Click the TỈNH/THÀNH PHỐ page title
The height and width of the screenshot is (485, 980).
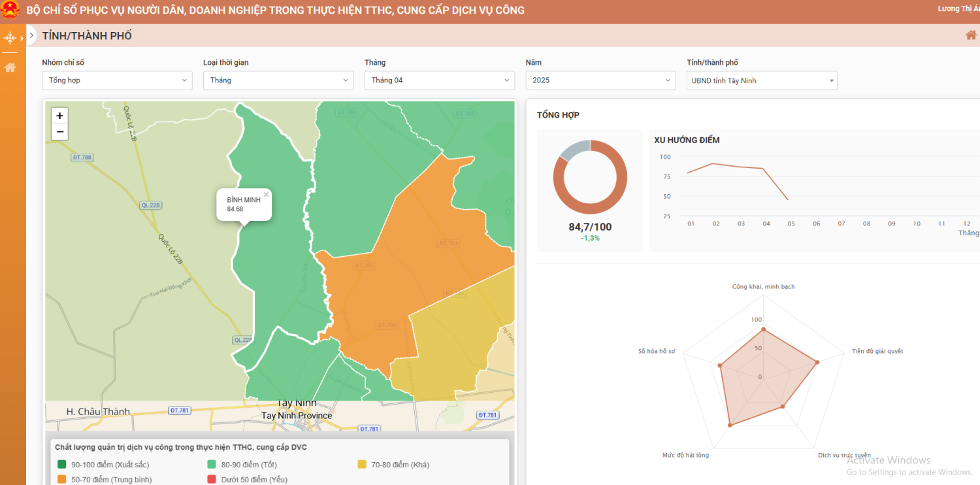(x=87, y=36)
